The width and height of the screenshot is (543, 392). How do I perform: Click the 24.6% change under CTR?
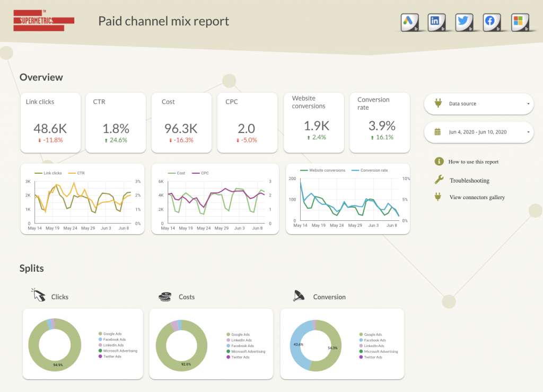[116, 140]
